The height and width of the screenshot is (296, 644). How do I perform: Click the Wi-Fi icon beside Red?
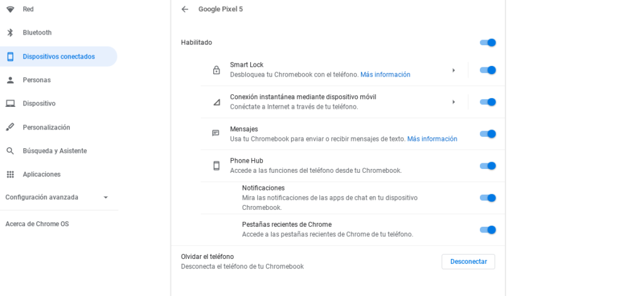(x=10, y=9)
